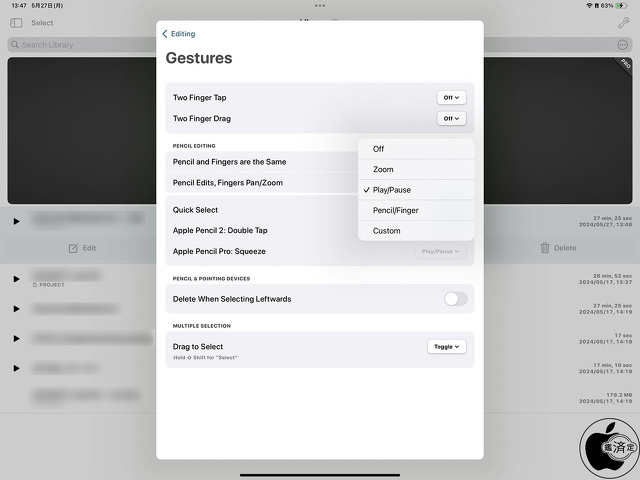
Task: Open Apple Pencil Pro Squeeze dropdown
Action: click(440, 251)
